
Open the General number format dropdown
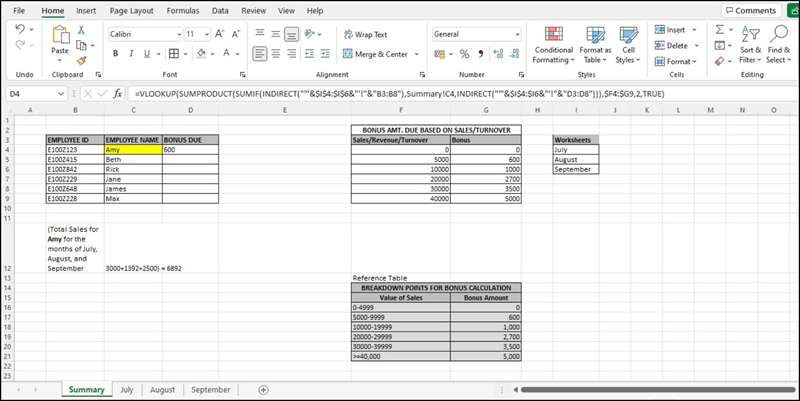(x=516, y=34)
